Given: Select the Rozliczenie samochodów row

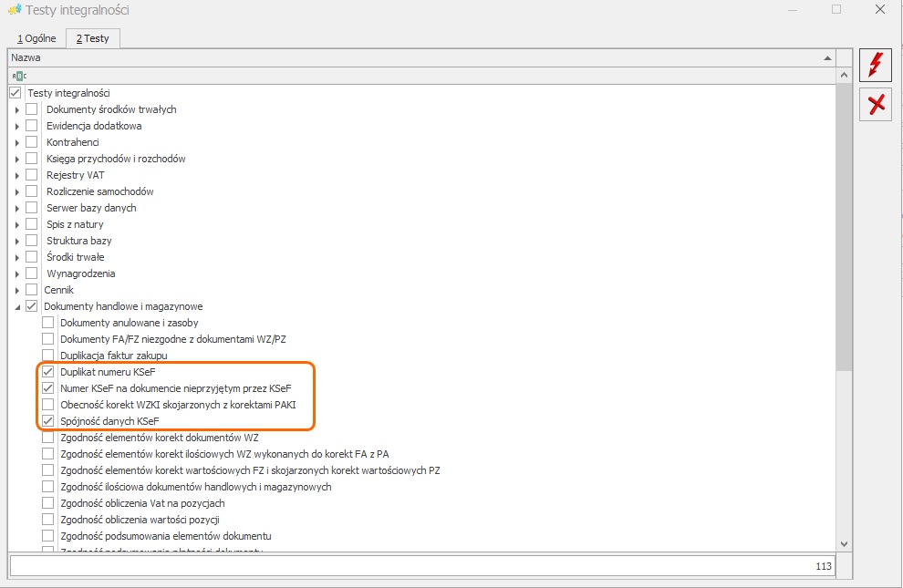Looking at the screenshot, I should tap(100, 191).
